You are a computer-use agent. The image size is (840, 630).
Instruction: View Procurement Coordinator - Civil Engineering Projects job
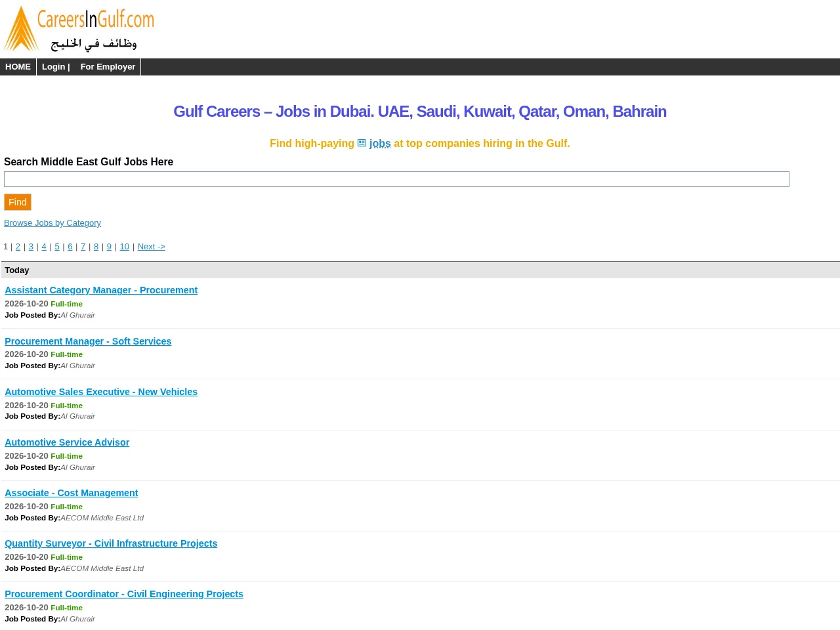tap(124, 594)
